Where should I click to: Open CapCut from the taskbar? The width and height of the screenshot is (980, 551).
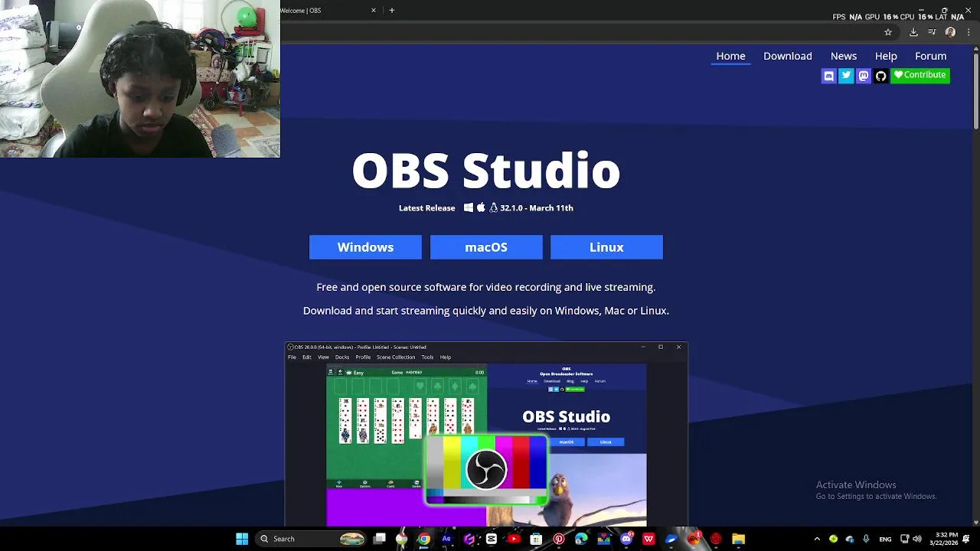(492, 539)
